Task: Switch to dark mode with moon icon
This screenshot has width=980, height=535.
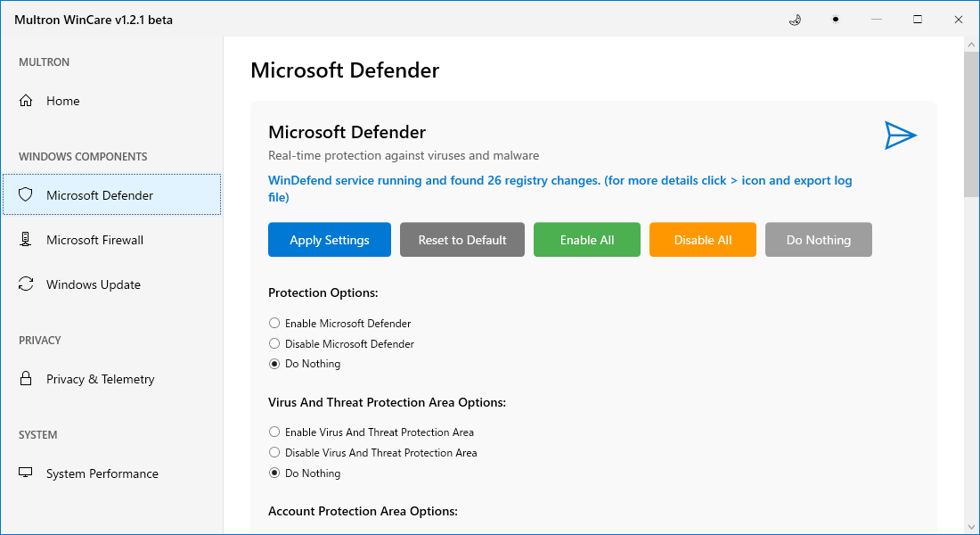Action: tap(795, 20)
